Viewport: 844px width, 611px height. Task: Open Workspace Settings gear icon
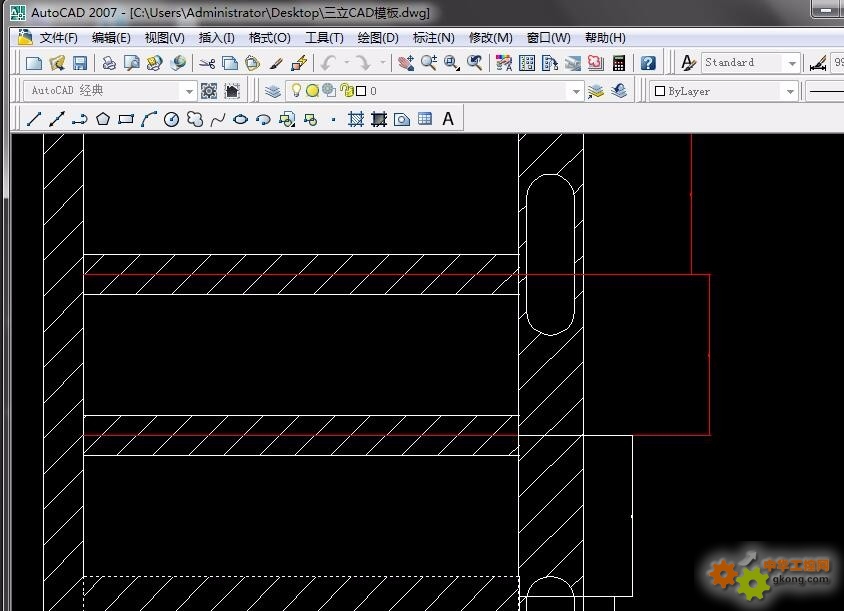coord(209,91)
